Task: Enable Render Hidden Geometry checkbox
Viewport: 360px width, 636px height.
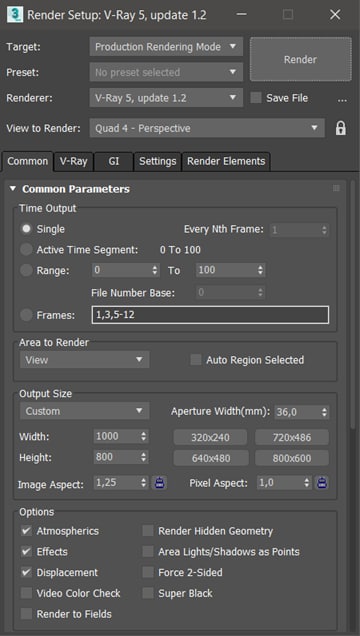Action: (x=148, y=531)
